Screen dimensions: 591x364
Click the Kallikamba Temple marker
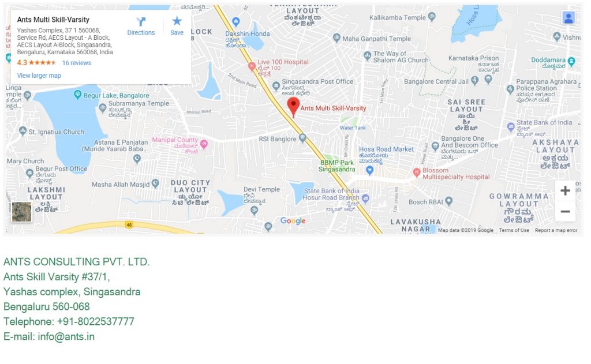click(432, 16)
